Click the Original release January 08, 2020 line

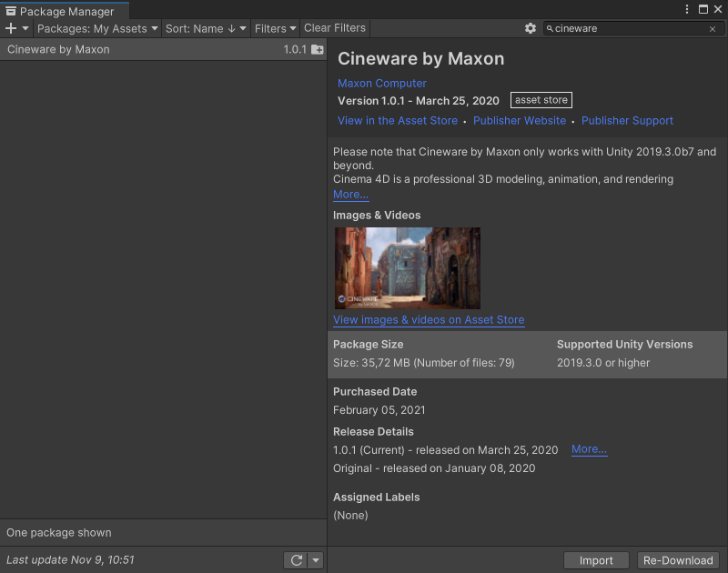tap(434, 468)
